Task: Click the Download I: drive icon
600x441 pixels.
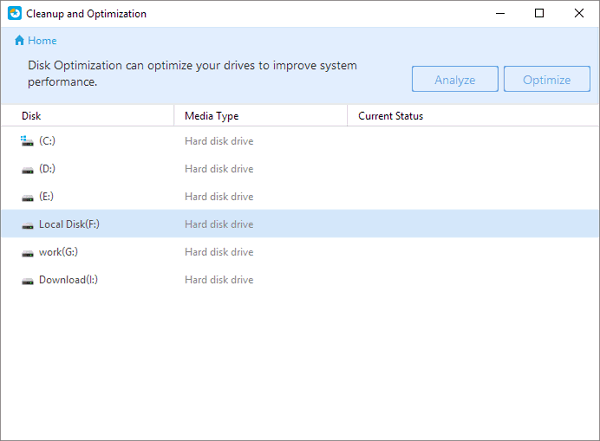Action: pos(28,281)
